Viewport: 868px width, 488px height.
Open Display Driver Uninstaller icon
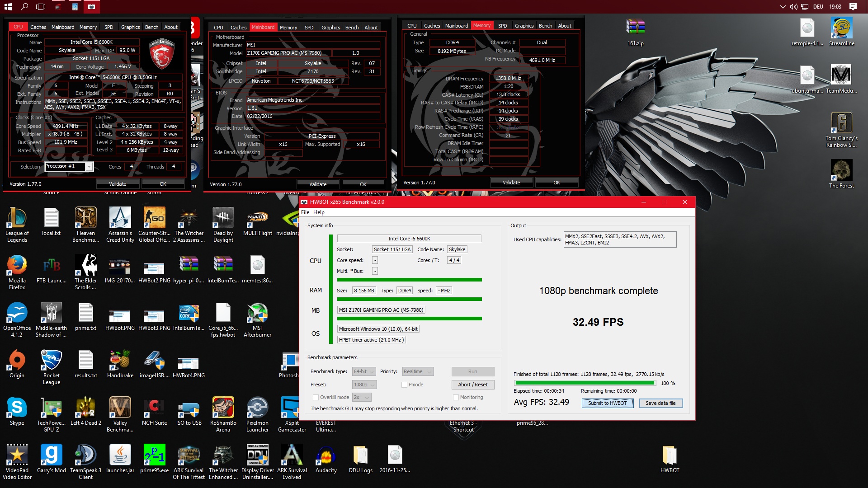[257, 462]
